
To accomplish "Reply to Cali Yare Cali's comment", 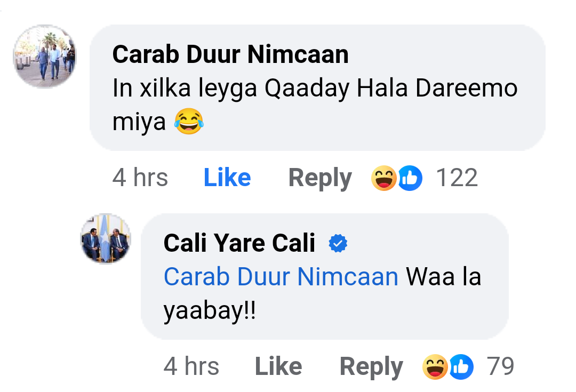I will coord(371,366).
